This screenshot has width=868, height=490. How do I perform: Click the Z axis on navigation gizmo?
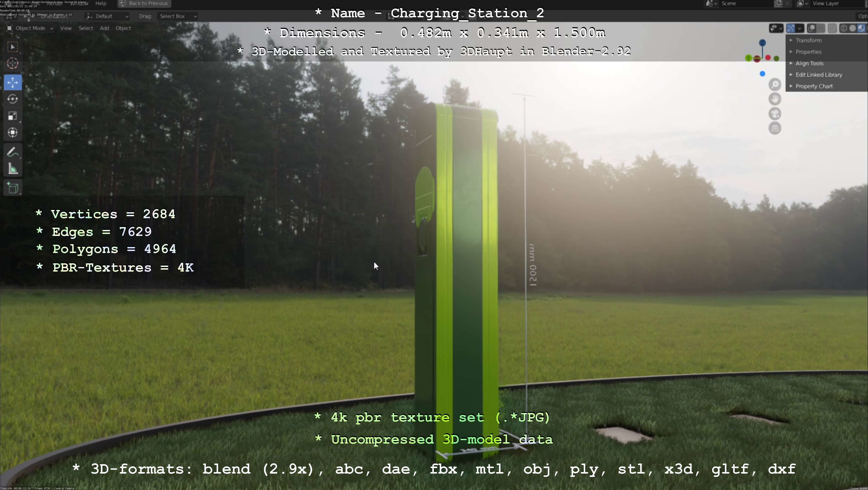click(762, 43)
